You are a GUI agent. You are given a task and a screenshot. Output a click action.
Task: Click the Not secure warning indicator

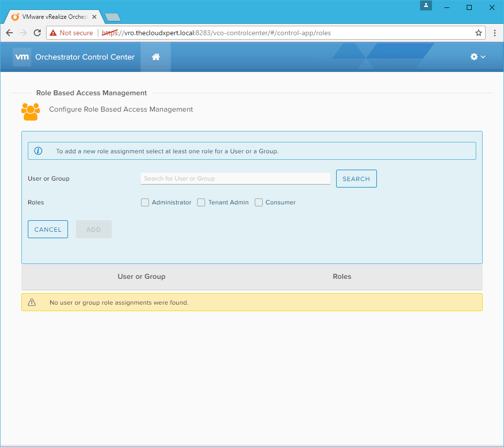pyautogui.click(x=71, y=33)
